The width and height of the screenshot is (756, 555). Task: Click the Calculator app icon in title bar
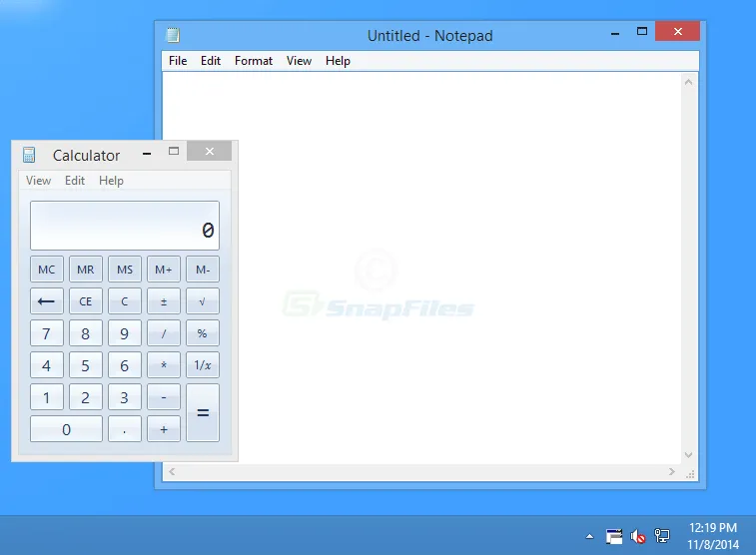click(x=29, y=155)
